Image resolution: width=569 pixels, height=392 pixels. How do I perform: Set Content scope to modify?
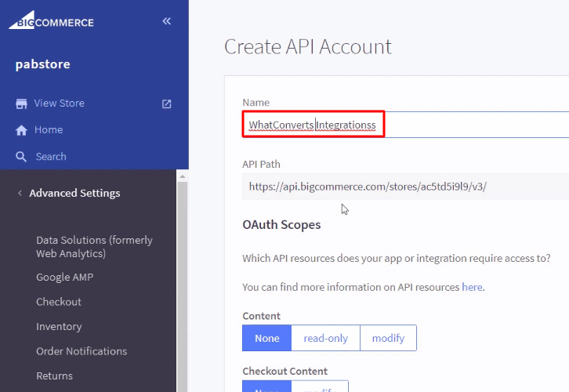(x=388, y=338)
